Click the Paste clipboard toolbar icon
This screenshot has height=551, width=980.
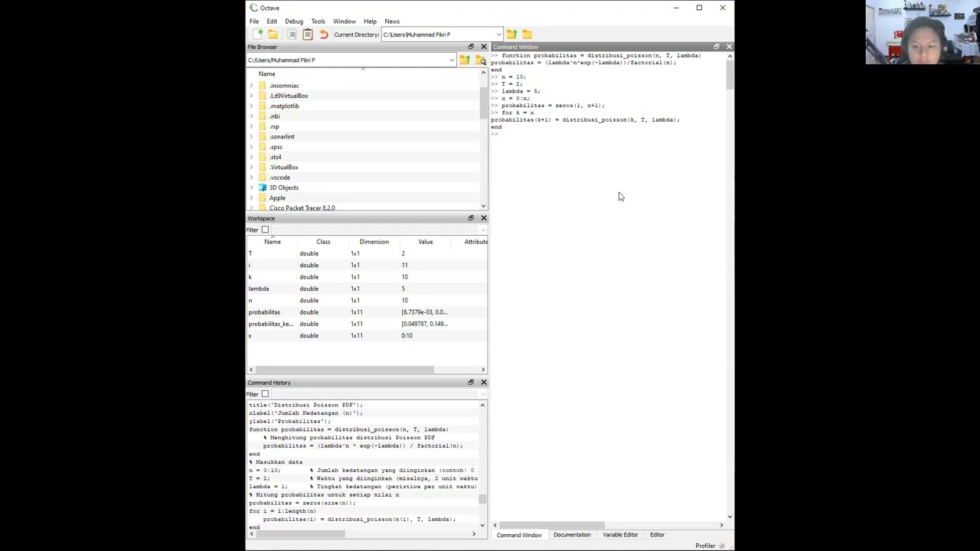[308, 34]
